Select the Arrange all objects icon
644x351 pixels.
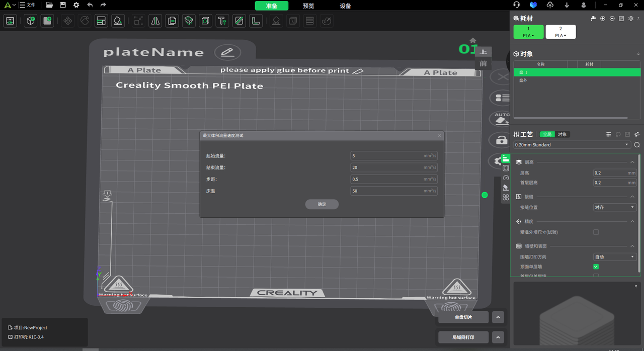click(101, 21)
